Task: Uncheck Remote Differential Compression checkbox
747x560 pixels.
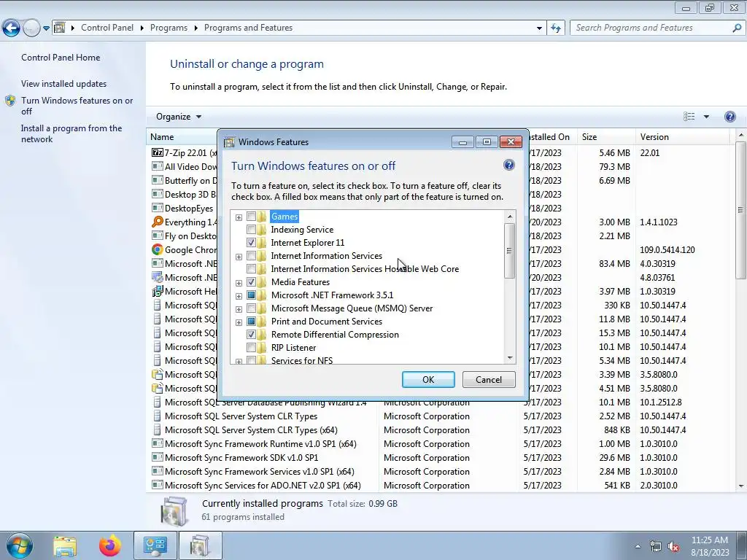Action: (x=251, y=335)
